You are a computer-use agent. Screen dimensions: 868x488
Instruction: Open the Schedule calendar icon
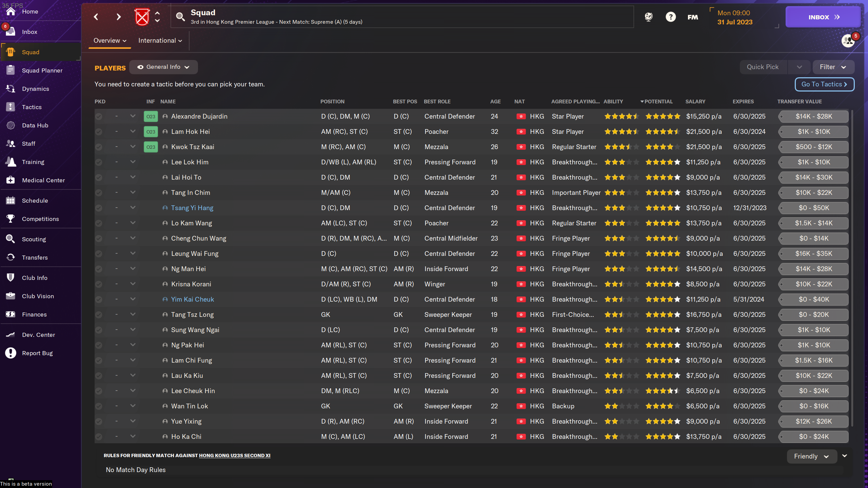(11, 200)
